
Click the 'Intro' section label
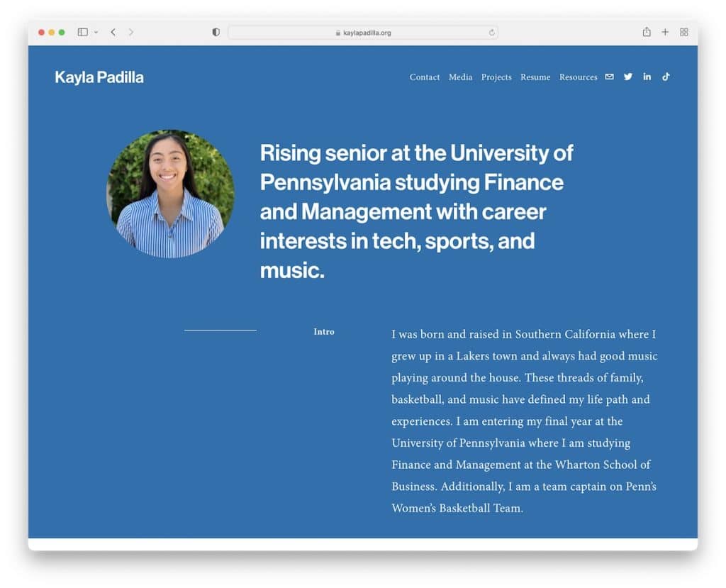pyautogui.click(x=323, y=332)
